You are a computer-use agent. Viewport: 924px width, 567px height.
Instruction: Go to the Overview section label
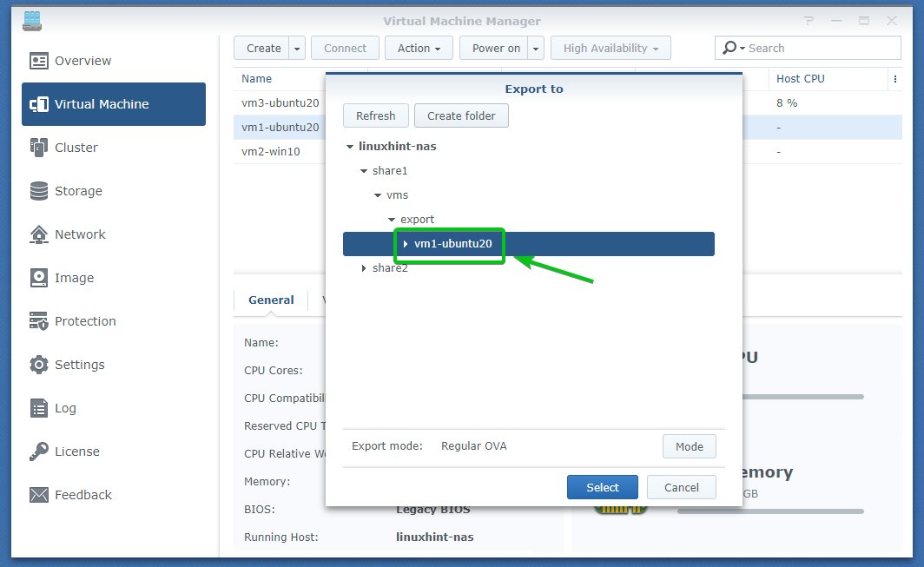83,61
